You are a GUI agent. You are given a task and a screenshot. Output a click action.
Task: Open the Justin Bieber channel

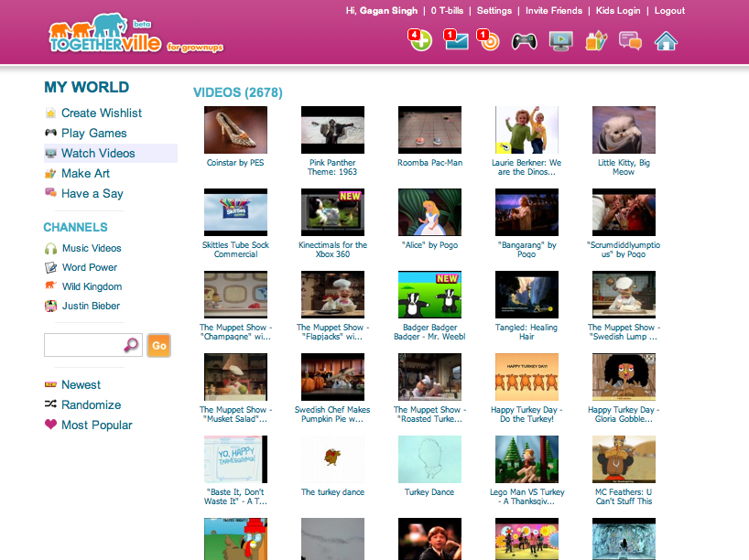[91, 306]
